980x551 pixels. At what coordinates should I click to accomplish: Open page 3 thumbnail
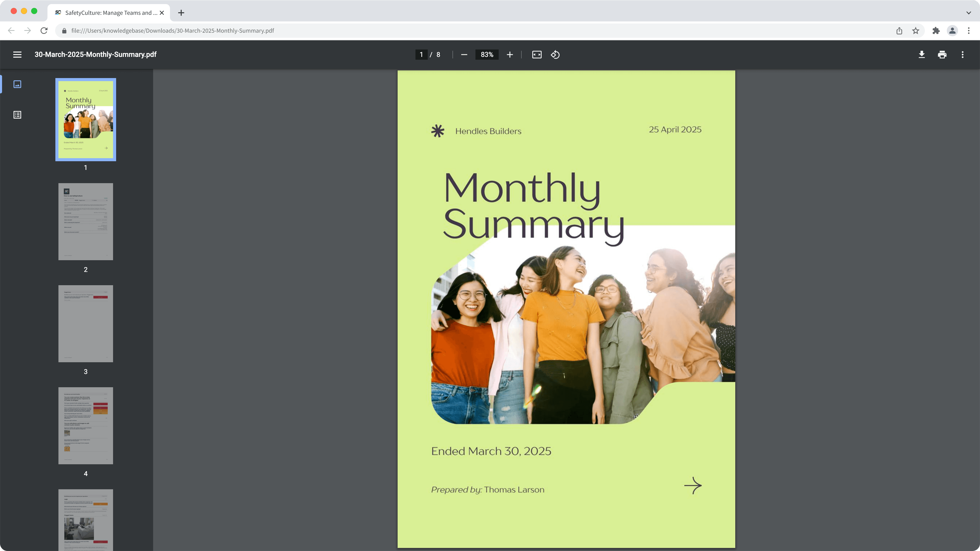[85, 324]
